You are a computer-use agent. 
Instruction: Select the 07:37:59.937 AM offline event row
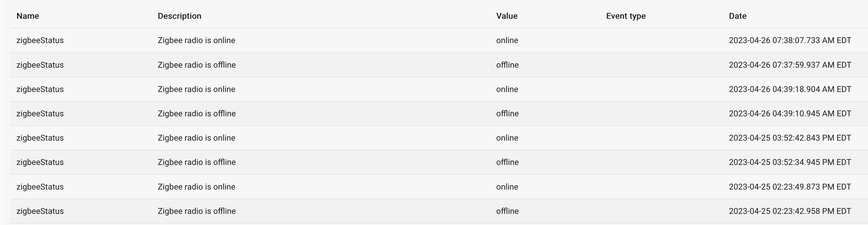pyautogui.click(x=439, y=65)
